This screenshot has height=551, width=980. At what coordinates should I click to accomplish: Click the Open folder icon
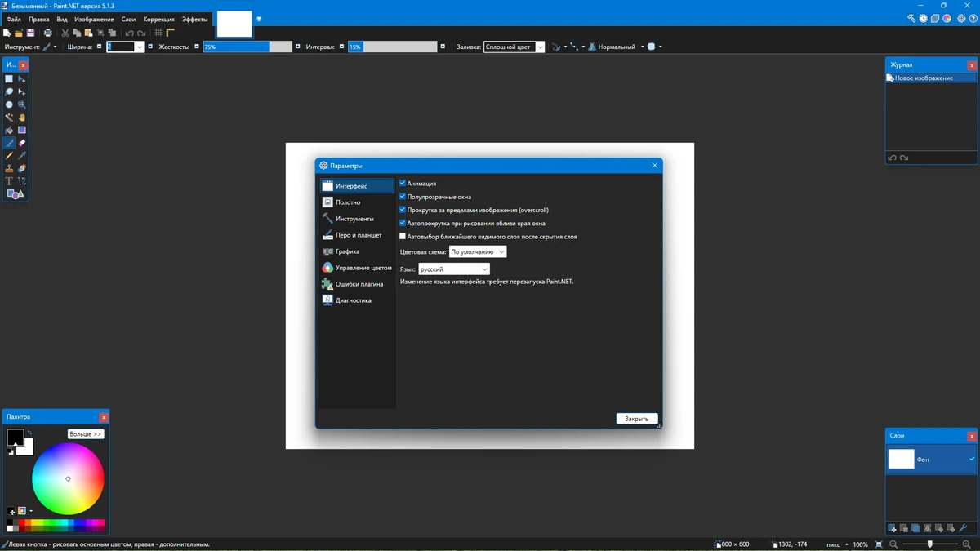[x=19, y=33]
